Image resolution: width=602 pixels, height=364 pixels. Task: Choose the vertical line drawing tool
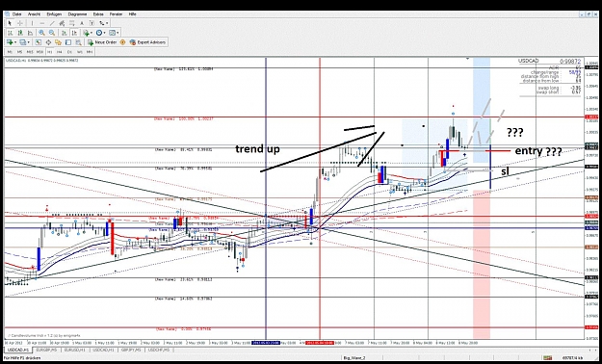tap(32, 23)
